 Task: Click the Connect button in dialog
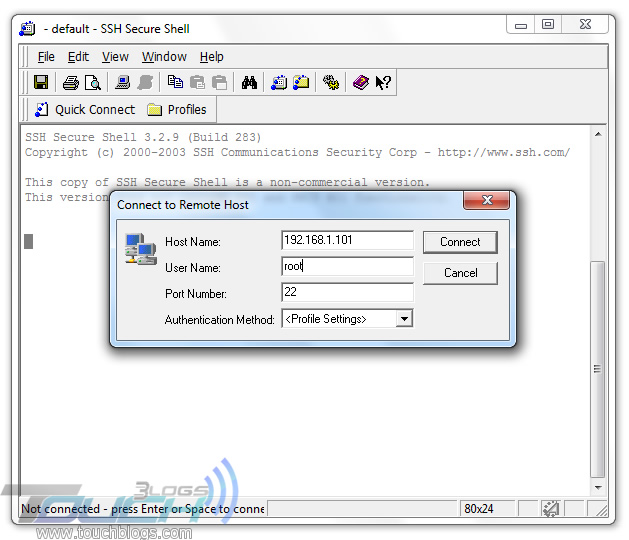pos(460,242)
